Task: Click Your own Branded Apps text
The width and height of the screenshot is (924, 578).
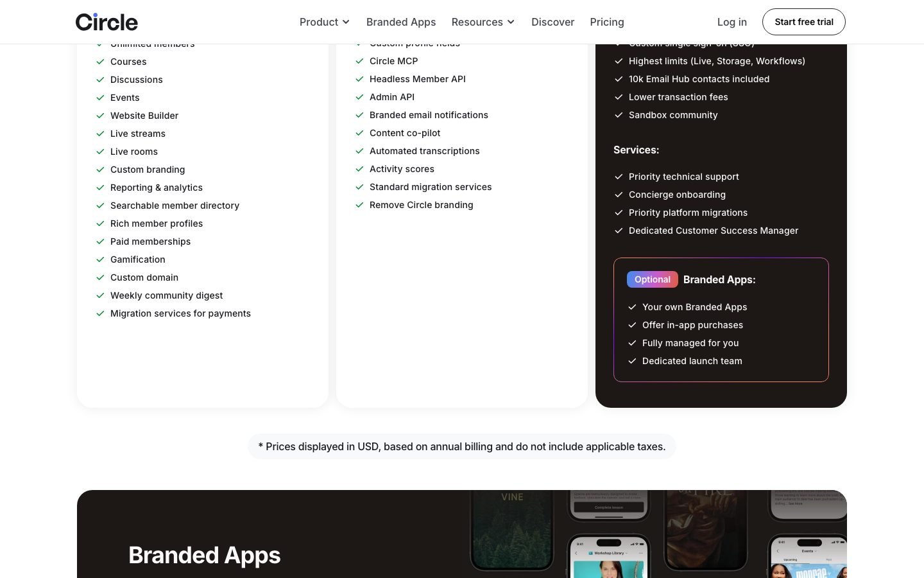Action: pos(694,307)
